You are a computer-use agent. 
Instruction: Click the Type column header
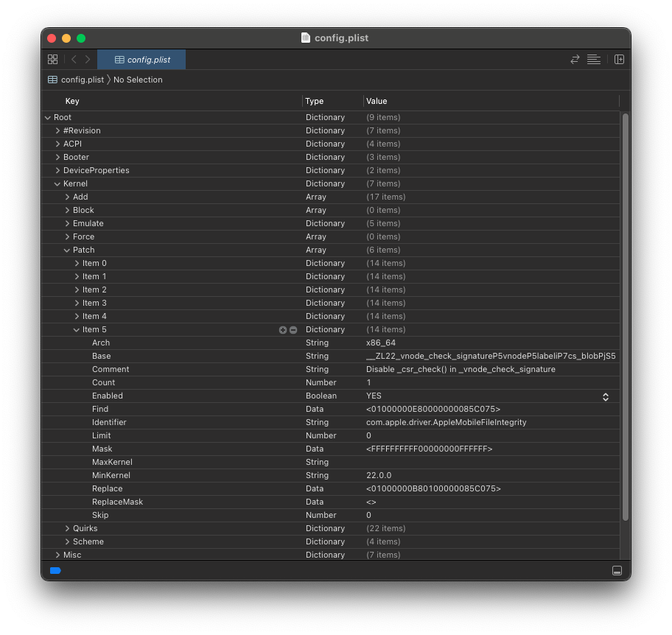314,101
